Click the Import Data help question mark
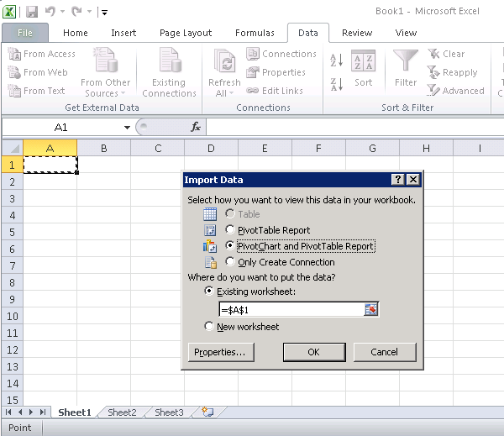 (397, 180)
